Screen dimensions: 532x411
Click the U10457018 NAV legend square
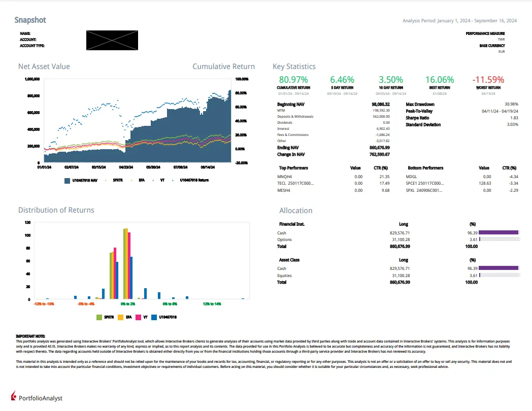pos(68,180)
